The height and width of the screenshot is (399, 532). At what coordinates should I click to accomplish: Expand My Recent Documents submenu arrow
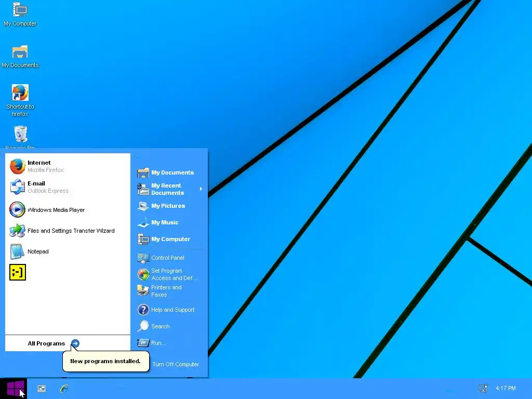201,189
